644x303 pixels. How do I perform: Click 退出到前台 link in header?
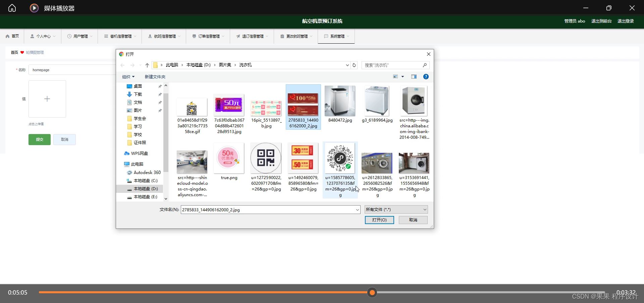click(x=601, y=21)
